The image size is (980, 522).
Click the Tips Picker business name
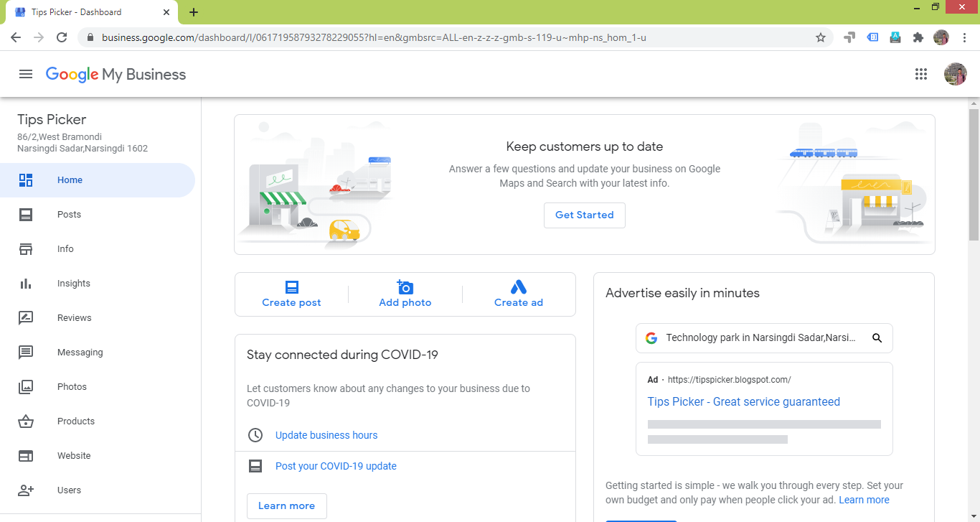(x=52, y=120)
